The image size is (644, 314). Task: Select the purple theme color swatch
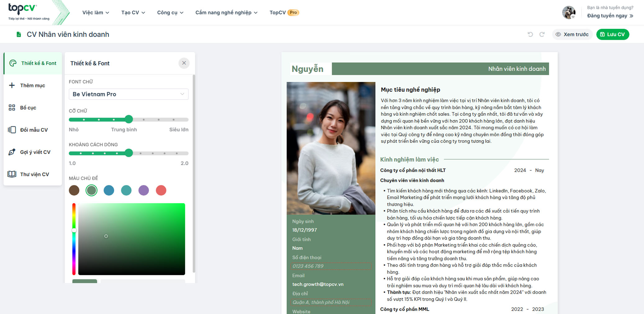[x=144, y=190]
